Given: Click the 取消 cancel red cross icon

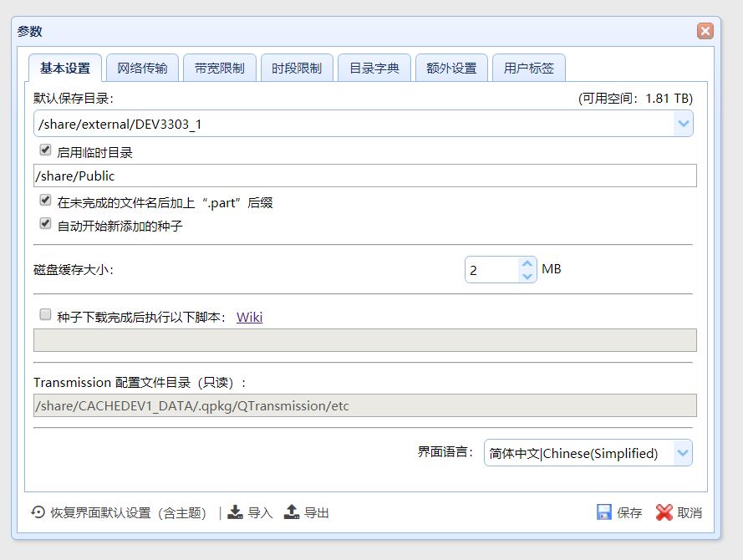Looking at the screenshot, I should point(666,512).
